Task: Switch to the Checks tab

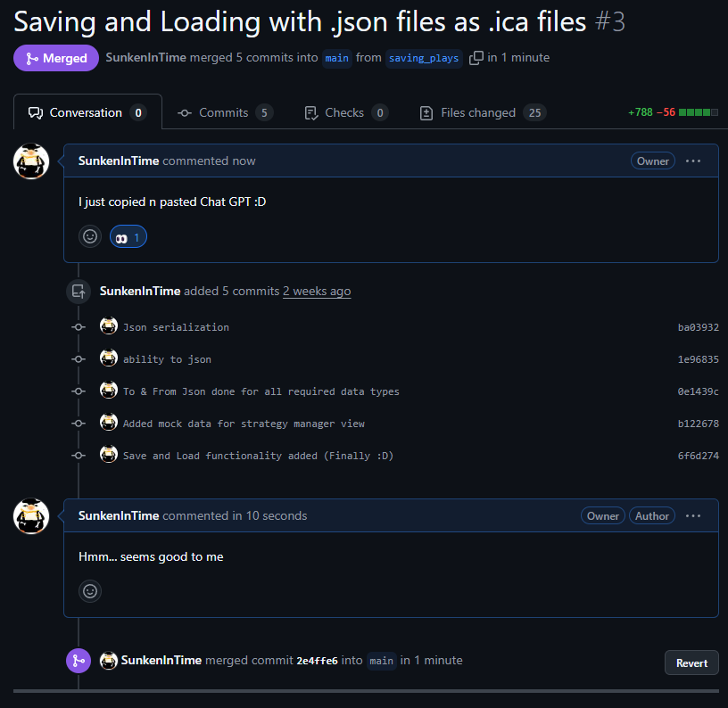Action: coord(345,112)
